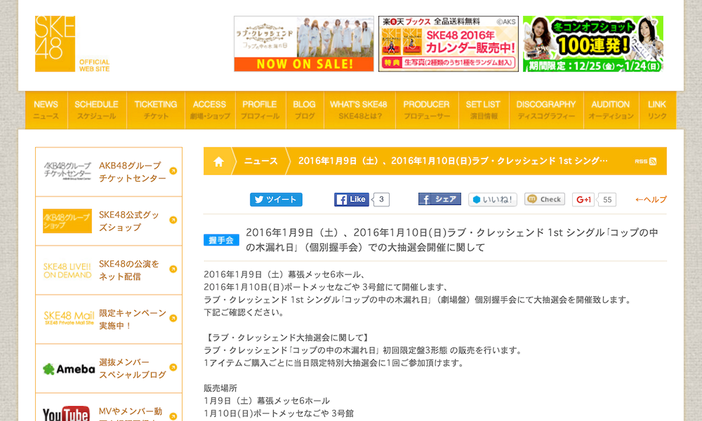Open SKE48 Mail 限定キャンペーン link

pyautogui.click(x=109, y=319)
